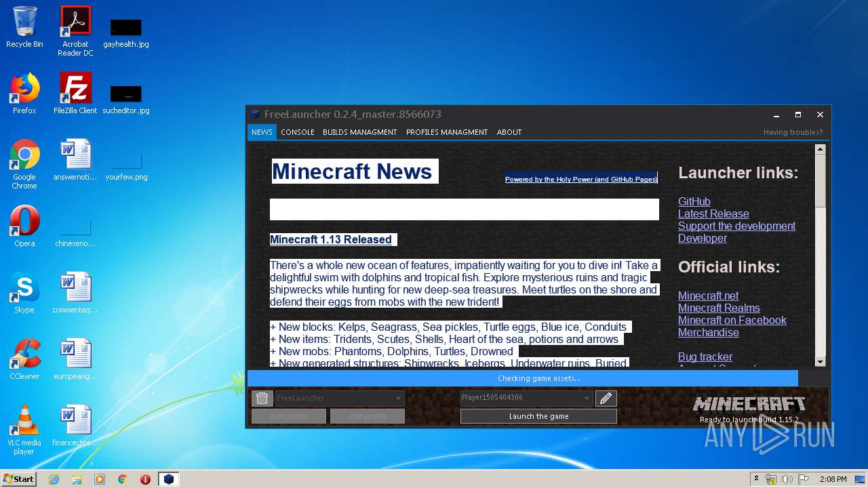Select sucheditor.jpg file on desktop
The width and height of the screenshot is (868, 488).
click(x=126, y=99)
